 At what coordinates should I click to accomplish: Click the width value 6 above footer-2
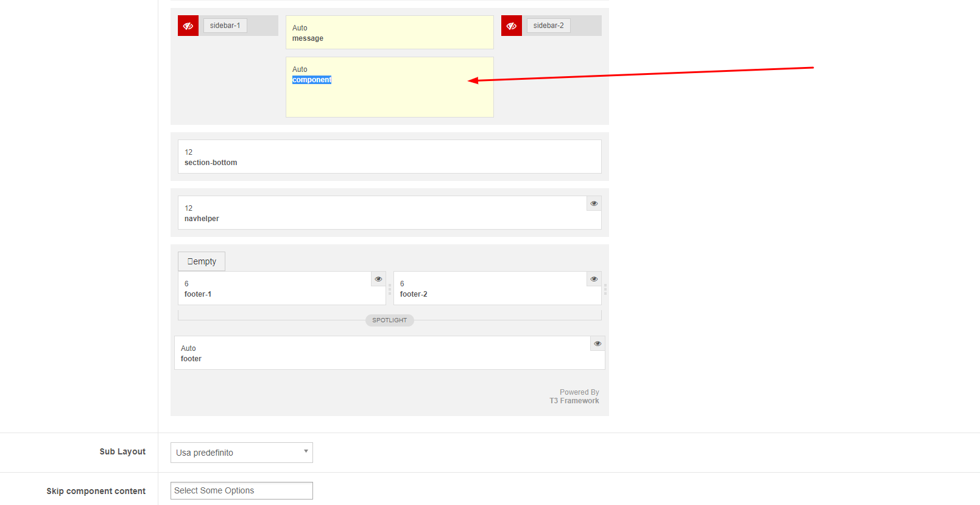tap(402, 284)
